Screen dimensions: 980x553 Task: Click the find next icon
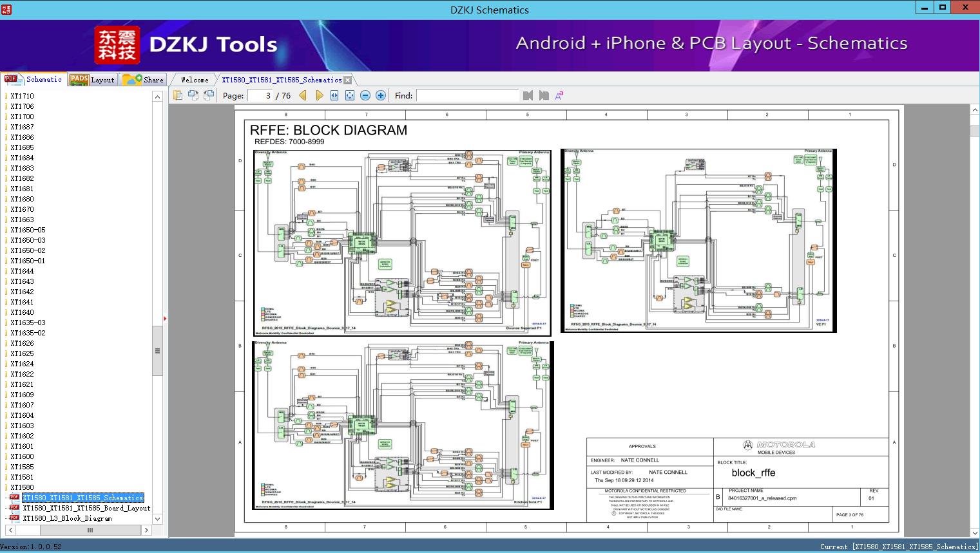[x=544, y=95]
